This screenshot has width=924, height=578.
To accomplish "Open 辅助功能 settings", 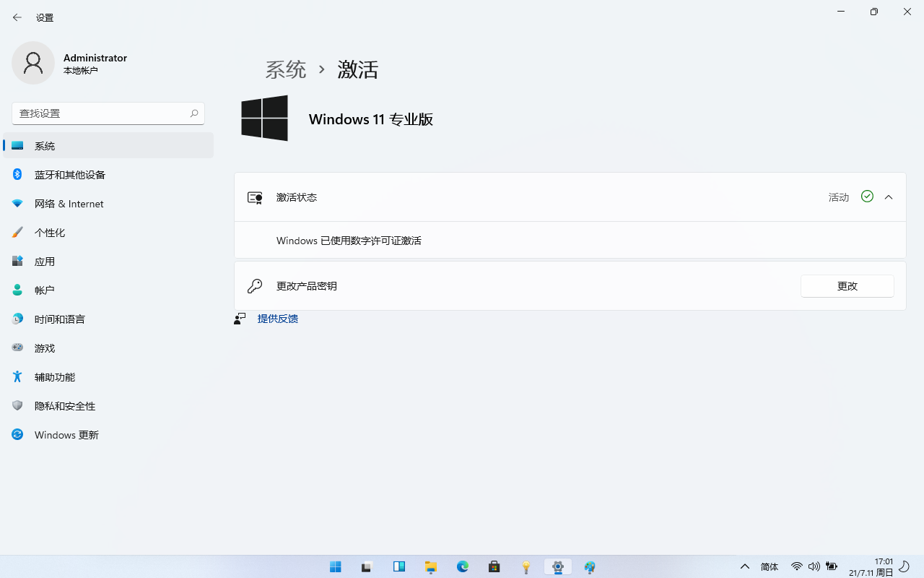I will [x=108, y=377].
